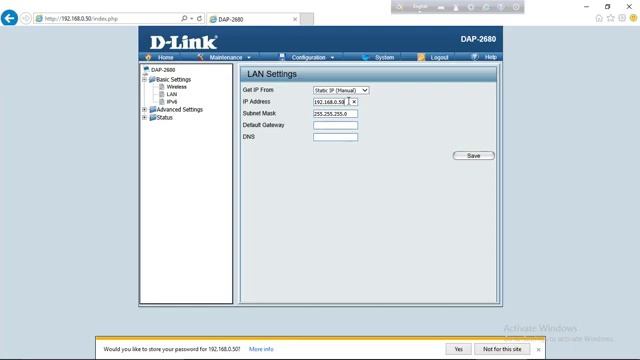Open the browser tools gear icon
The image size is (640, 360).
tap(622, 18)
